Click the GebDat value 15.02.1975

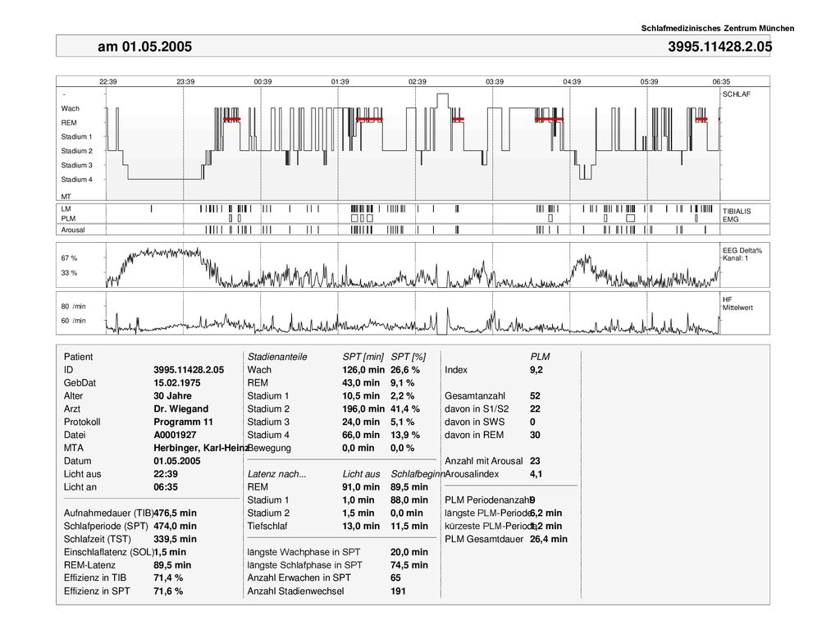tap(177, 383)
